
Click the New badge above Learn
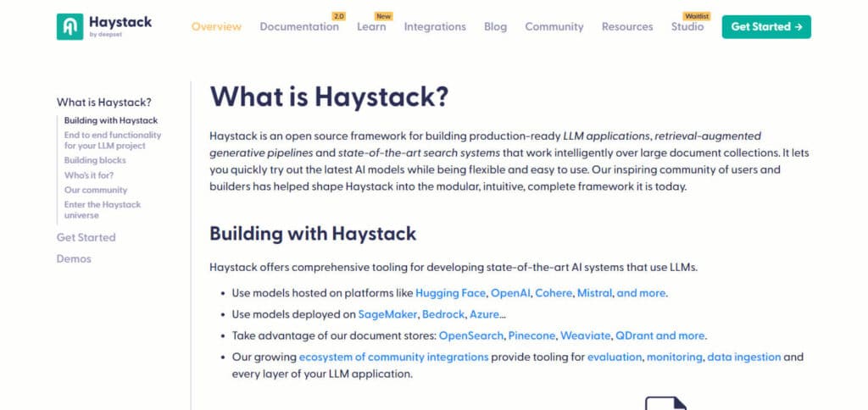(x=383, y=17)
